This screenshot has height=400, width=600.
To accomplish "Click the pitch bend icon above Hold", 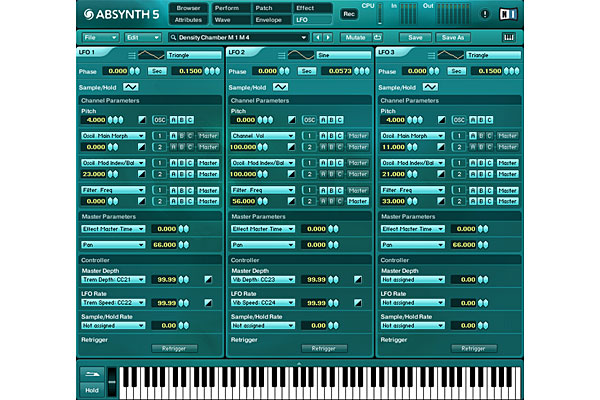I will point(92,374).
